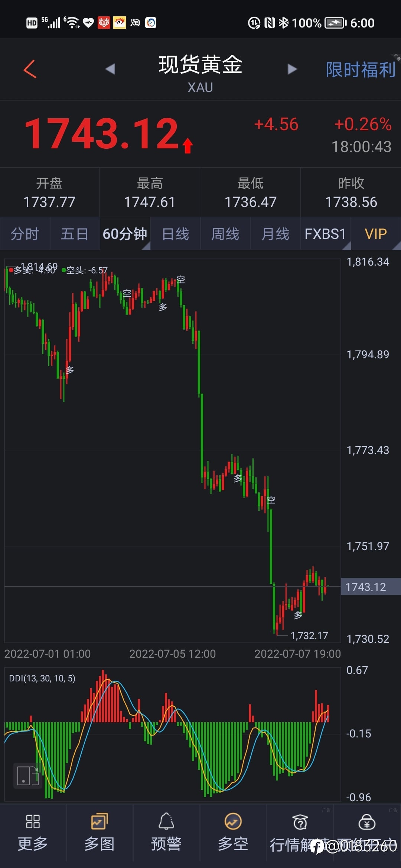Switch to the 五日 chart tab
Screen dimensions: 401x868
coord(75,234)
